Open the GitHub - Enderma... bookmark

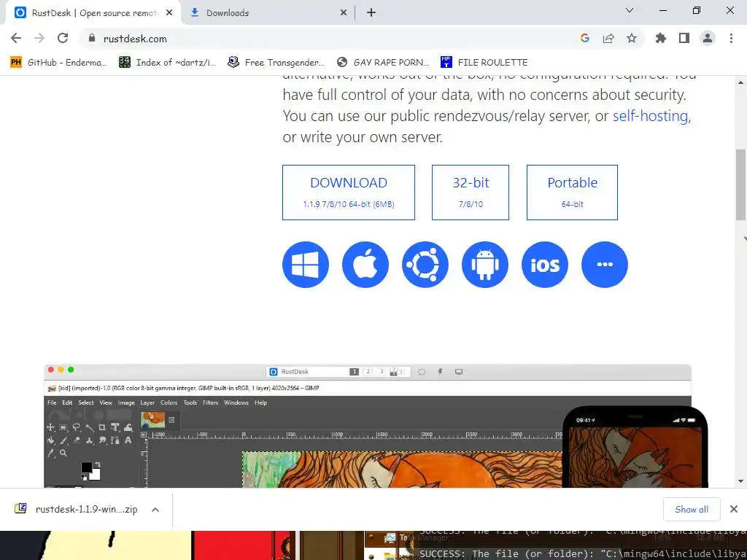tap(58, 63)
